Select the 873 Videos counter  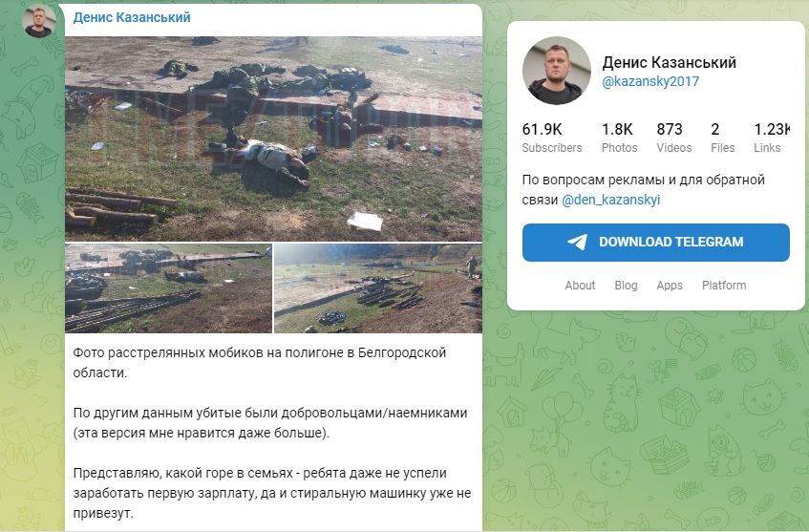point(673,138)
